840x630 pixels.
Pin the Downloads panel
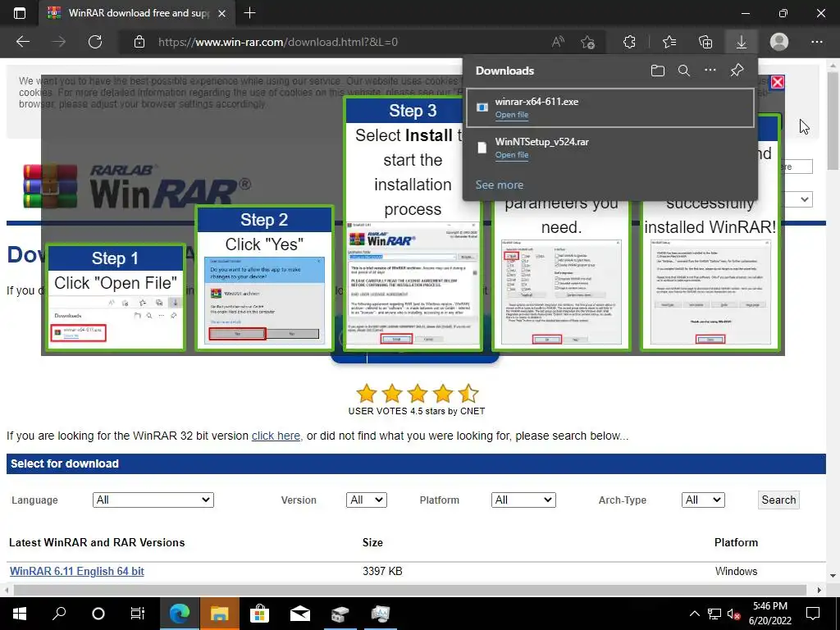pyautogui.click(x=737, y=71)
